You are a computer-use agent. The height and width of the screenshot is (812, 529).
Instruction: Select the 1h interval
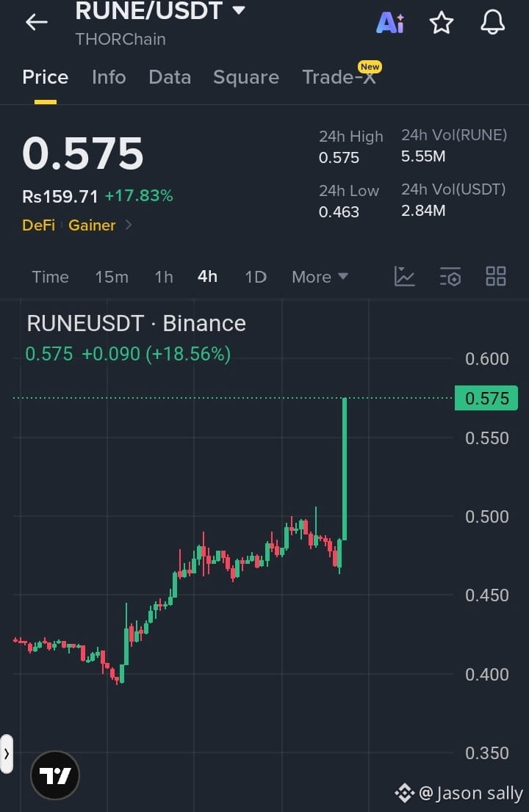coord(164,277)
